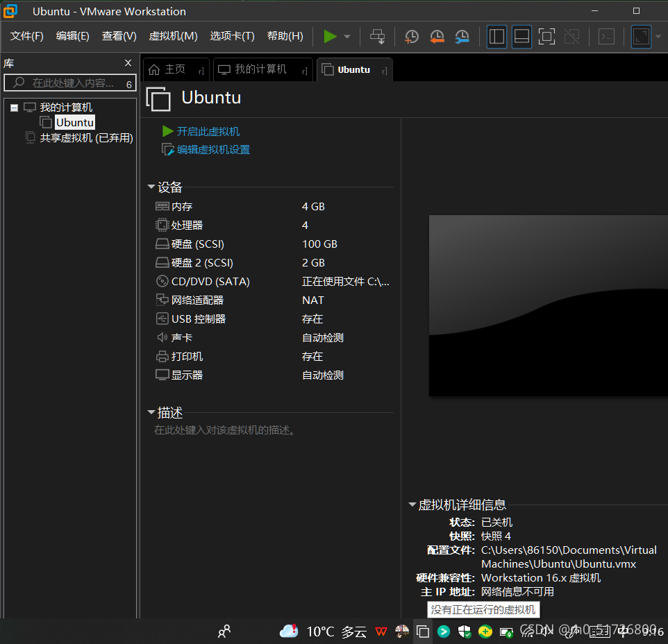Collapse the 设备 section
The image size is (668, 644).
pyautogui.click(x=151, y=187)
